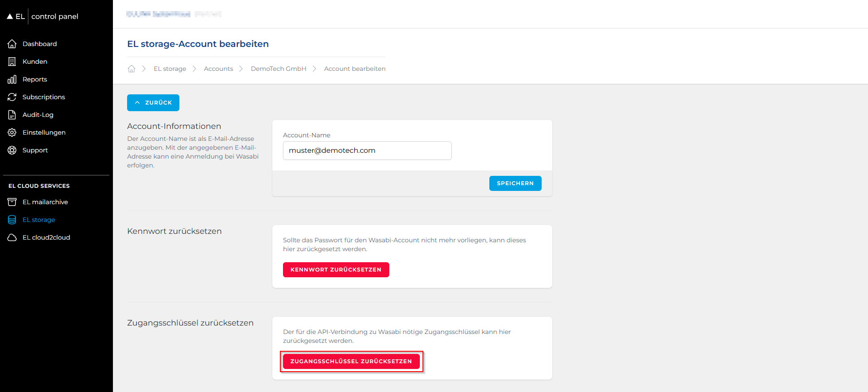Click the EL mailarchive archive box icon
This screenshot has width=868, height=392.
(x=12, y=202)
